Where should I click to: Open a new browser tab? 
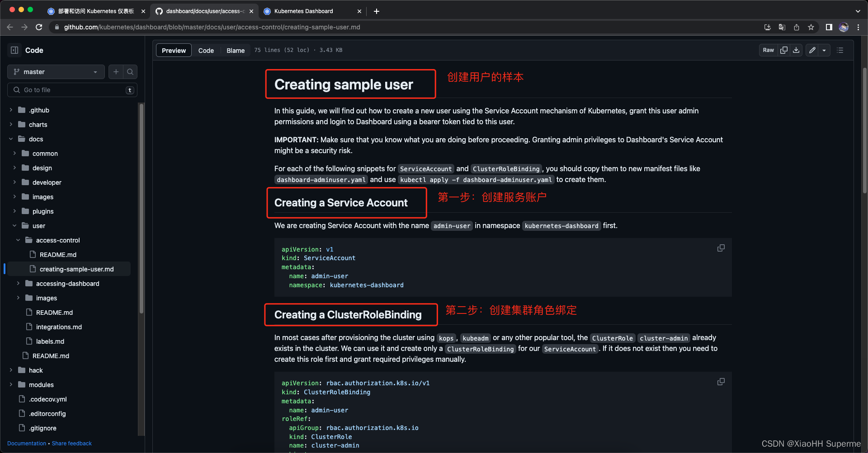coord(377,11)
